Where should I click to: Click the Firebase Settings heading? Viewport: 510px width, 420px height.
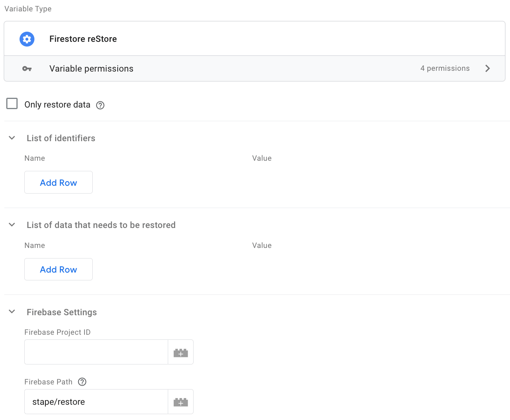point(62,312)
